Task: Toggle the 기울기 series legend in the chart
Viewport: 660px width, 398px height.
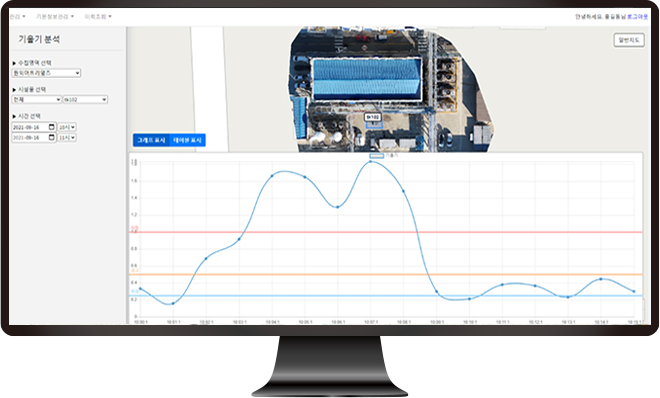Action: pos(377,156)
